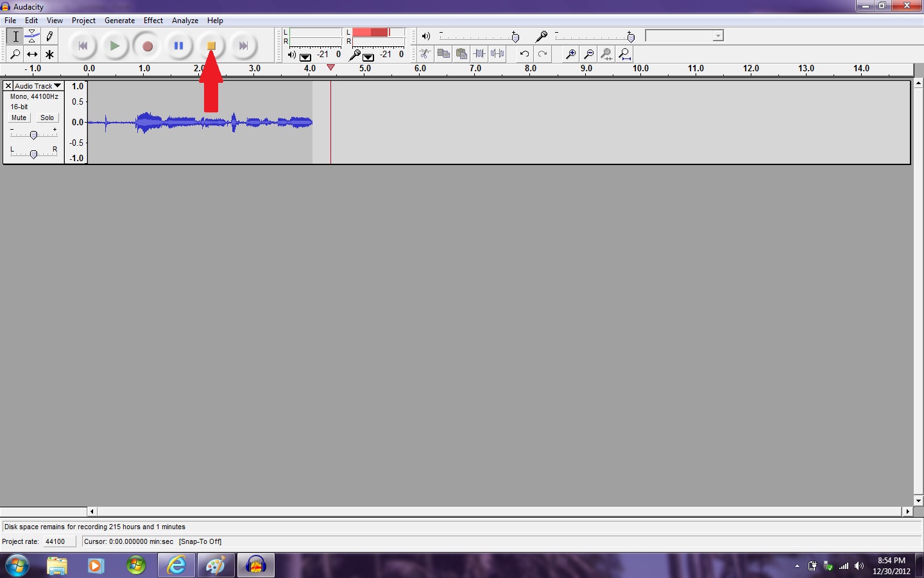The image size is (924, 578).
Task: Select the Selection tool
Action: coord(15,36)
